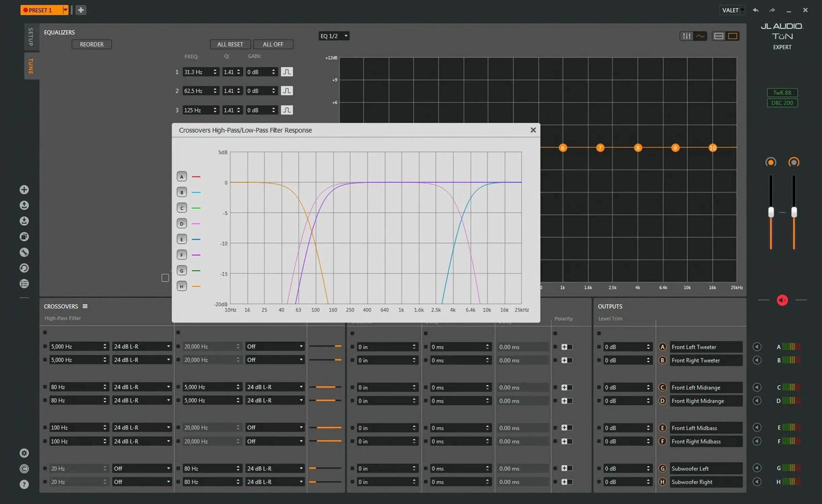Click the crossovers hamburger menu icon

click(x=85, y=306)
